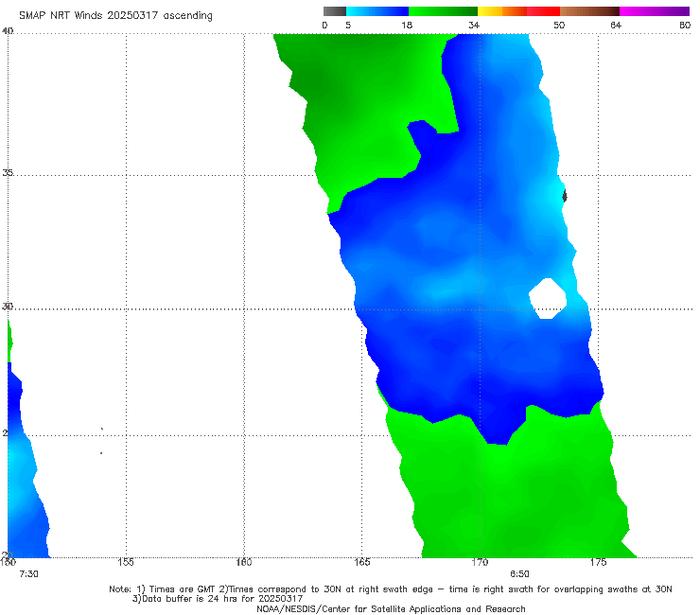Click the color bar label '18'
The image size is (700, 615).
pos(407,26)
